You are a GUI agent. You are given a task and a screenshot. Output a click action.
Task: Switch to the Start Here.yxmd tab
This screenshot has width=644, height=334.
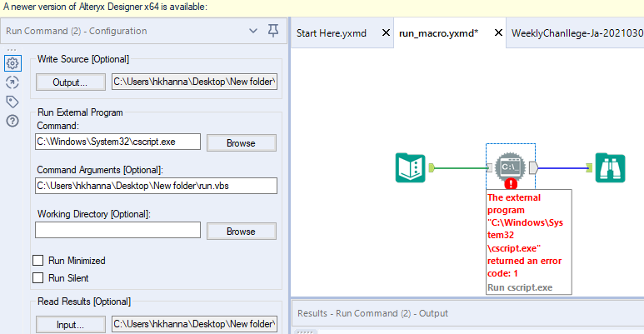331,33
